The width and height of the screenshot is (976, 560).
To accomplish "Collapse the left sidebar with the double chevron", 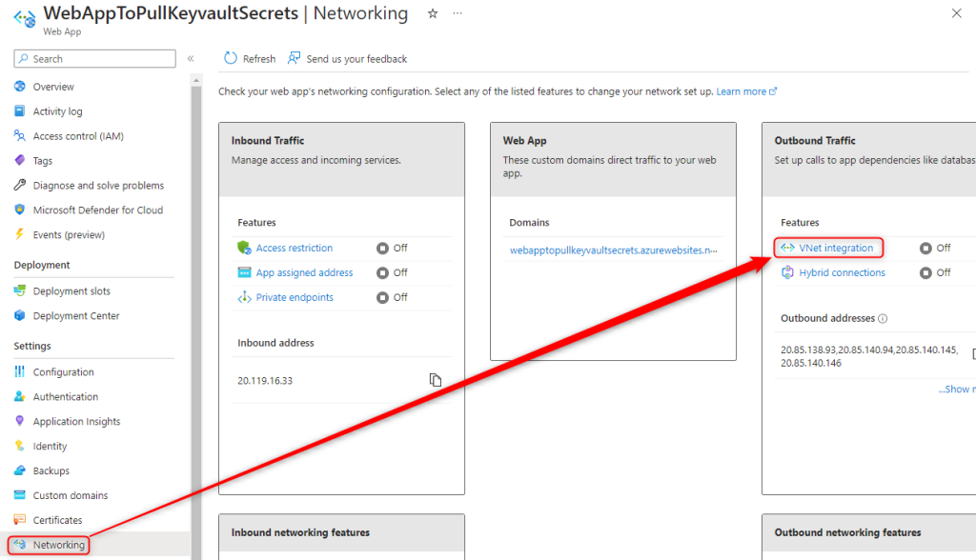I will (x=190, y=58).
